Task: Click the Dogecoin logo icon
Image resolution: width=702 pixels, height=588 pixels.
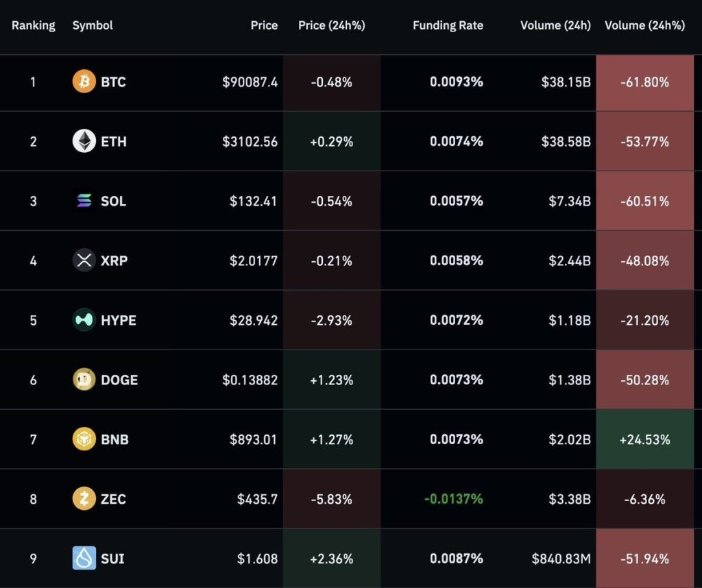Action: pos(84,380)
